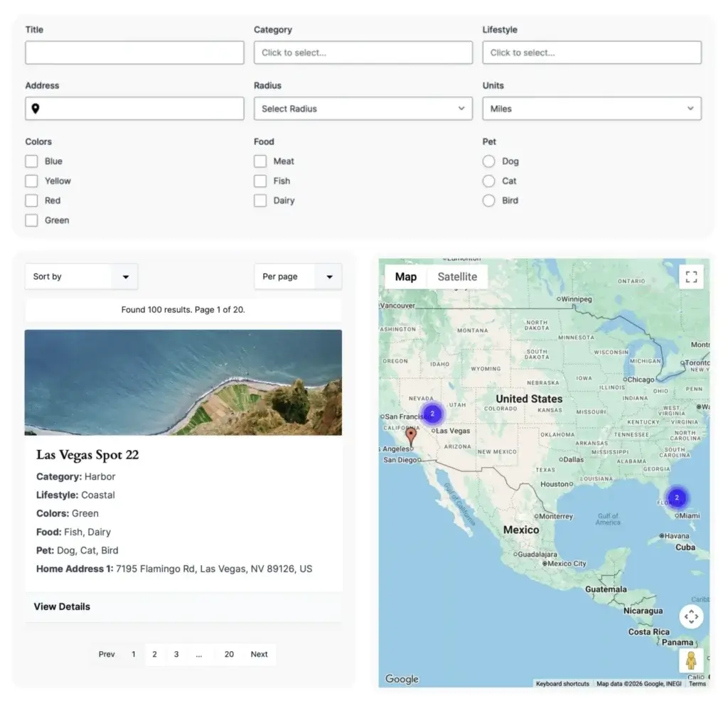This screenshot has width=728, height=703.
Task: Check the Yellow color checkbox
Action: pyautogui.click(x=31, y=181)
